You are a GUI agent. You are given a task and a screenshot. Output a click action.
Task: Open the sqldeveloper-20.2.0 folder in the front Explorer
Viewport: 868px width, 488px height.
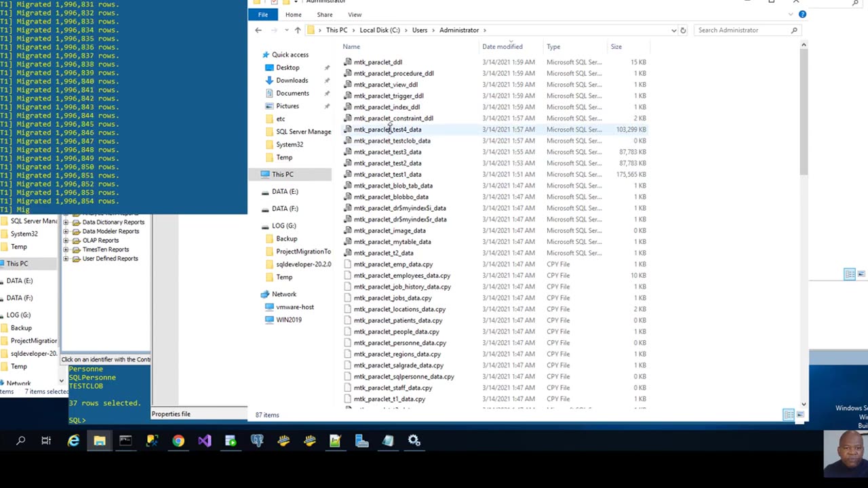(303, 264)
